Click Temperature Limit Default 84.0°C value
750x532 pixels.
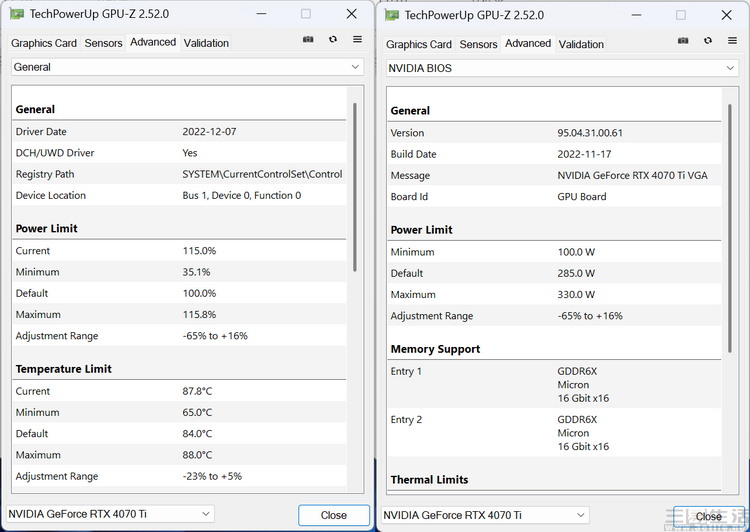click(197, 433)
